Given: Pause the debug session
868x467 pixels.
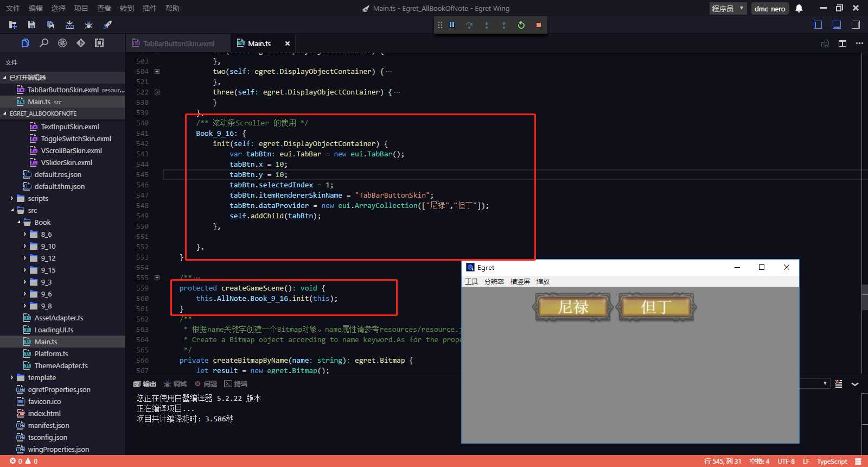Looking at the screenshot, I should [452, 25].
